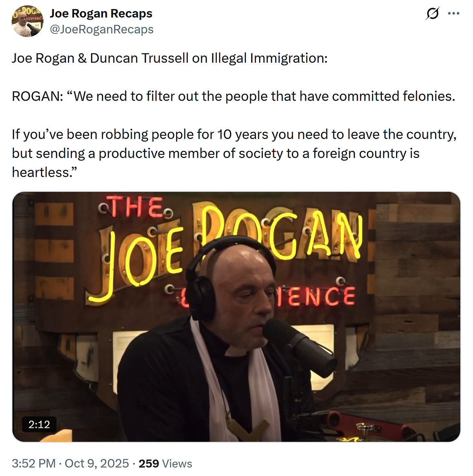This screenshot has height=476, width=473.
Task: Open the @JoeRoganRecaps handle link
Action: pyautogui.click(x=101, y=29)
